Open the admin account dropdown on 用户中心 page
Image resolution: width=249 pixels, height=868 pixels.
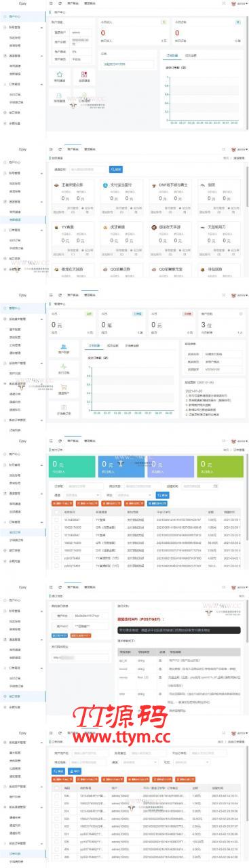point(239,3)
